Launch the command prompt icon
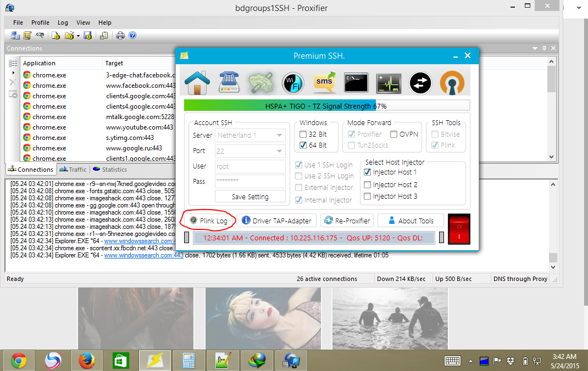This screenshot has width=588, height=371. click(356, 83)
